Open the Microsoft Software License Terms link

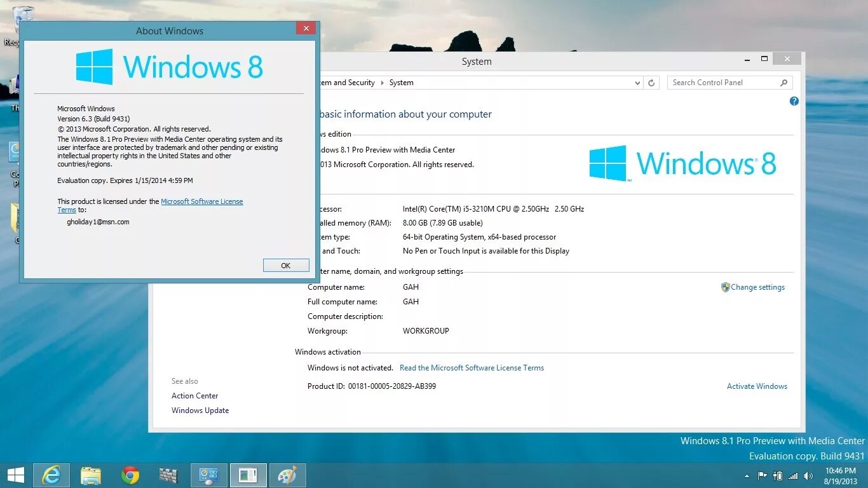[201, 201]
